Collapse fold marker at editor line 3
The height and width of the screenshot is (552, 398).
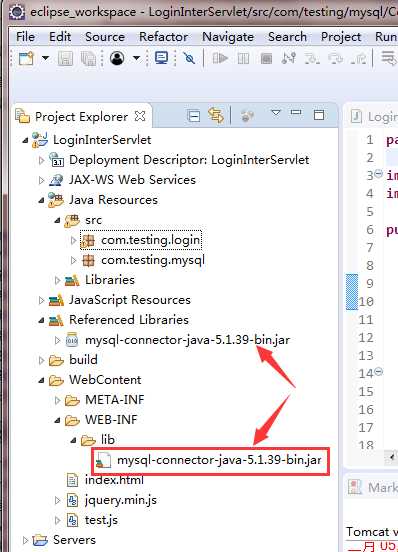(379, 173)
